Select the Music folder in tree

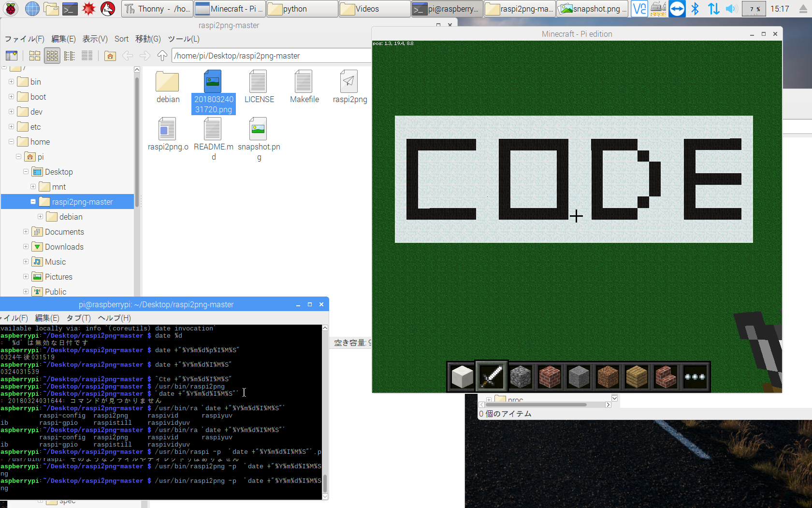click(55, 262)
